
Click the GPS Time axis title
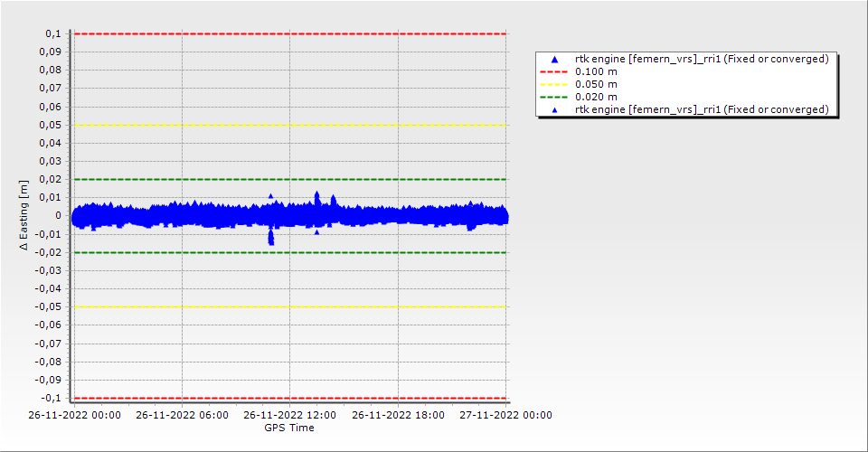click(289, 428)
